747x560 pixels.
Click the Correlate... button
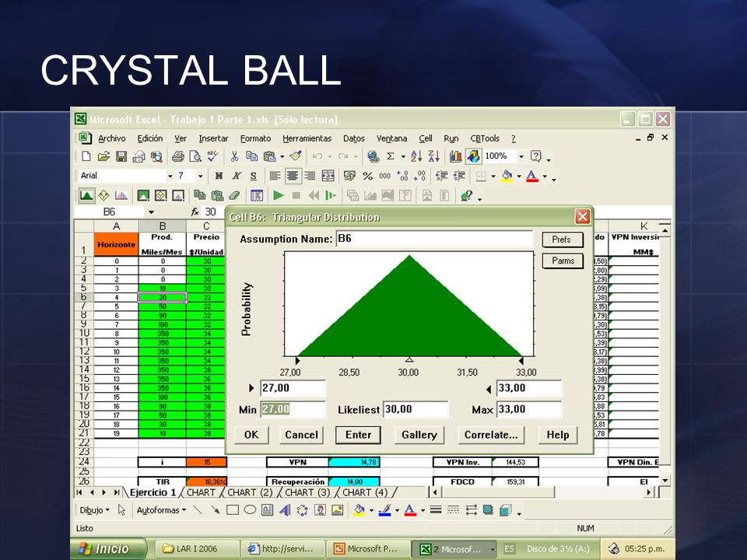(x=491, y=435)
